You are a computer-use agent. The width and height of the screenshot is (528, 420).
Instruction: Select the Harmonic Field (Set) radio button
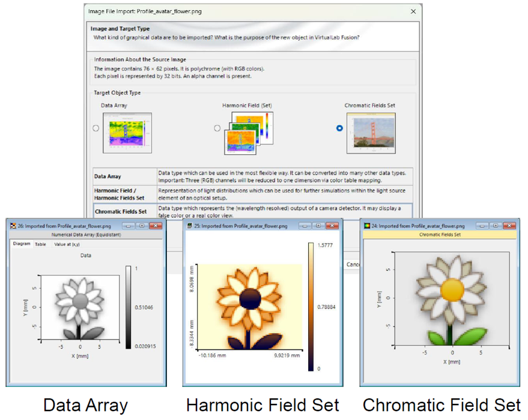217,128
